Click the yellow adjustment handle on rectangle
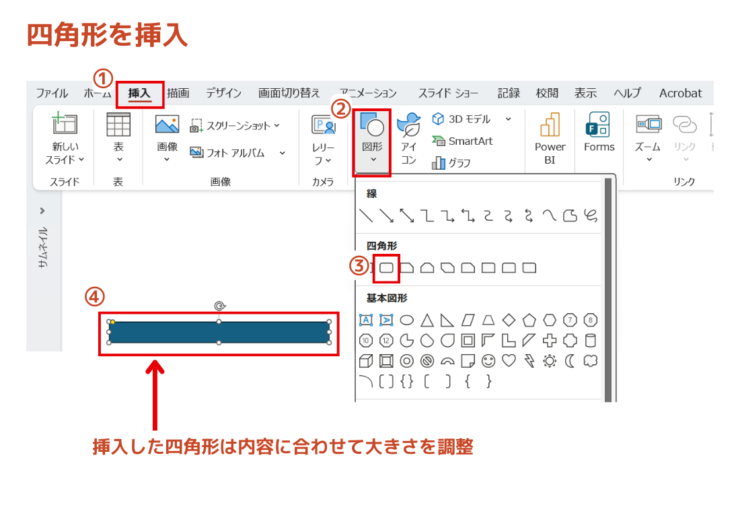This screenshot has width=740, height=505. [113, 322]
